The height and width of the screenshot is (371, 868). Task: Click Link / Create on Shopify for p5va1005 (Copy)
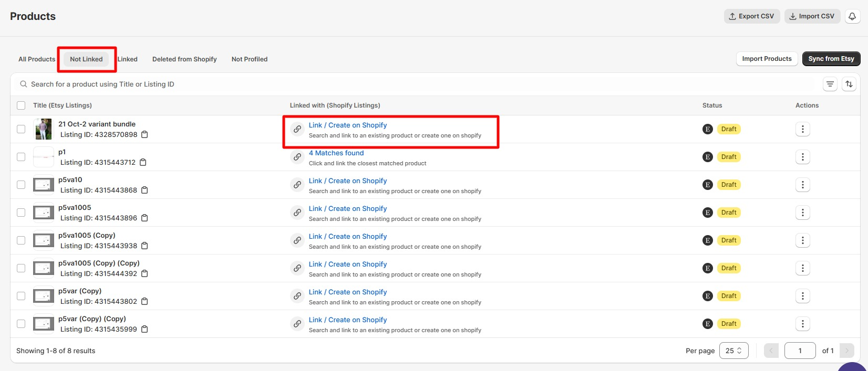click(348, 237)
